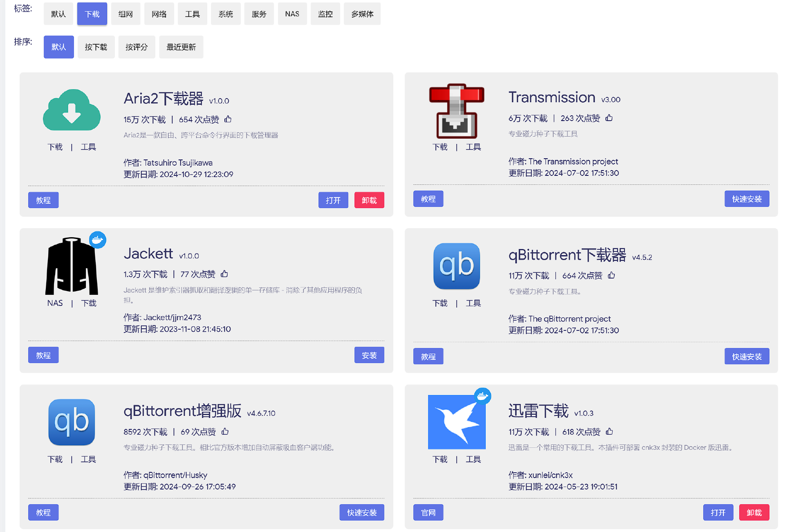Click the 迅雷下载 blue bird icon

456,422
